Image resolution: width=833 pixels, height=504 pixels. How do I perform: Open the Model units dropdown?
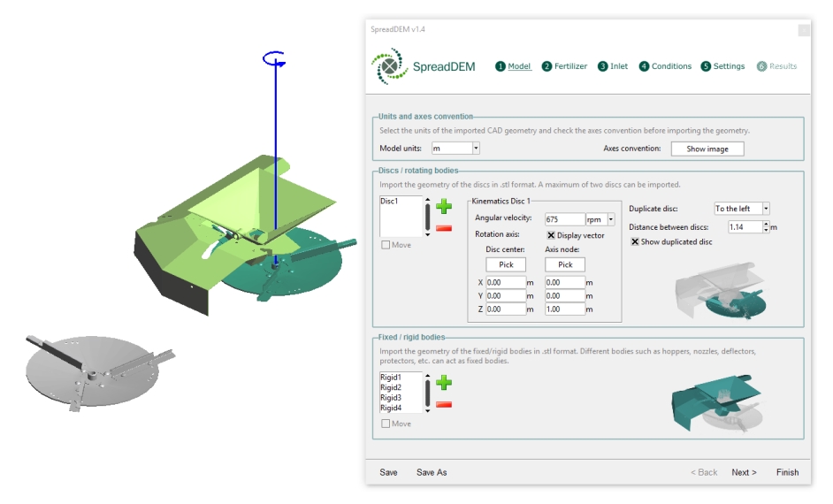476,149
